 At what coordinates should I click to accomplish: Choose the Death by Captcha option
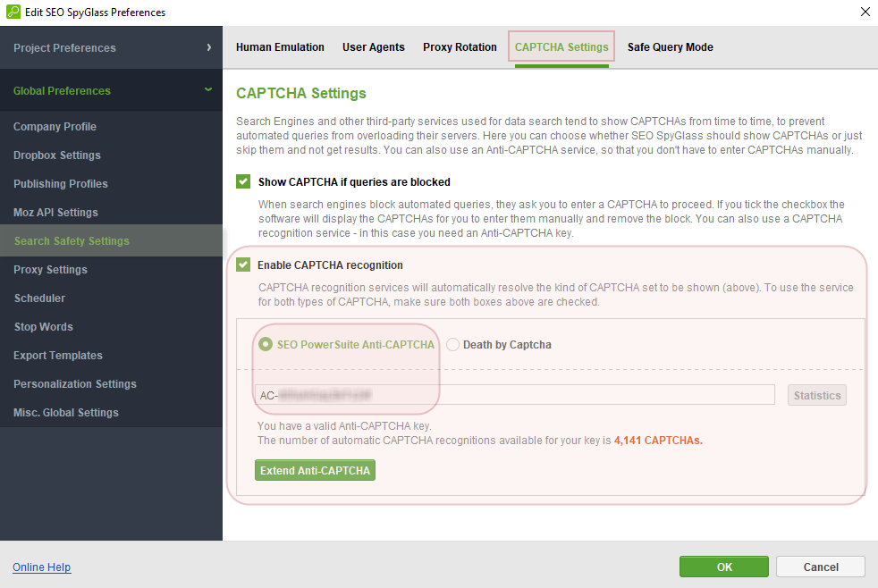click(x=453, y=344)
